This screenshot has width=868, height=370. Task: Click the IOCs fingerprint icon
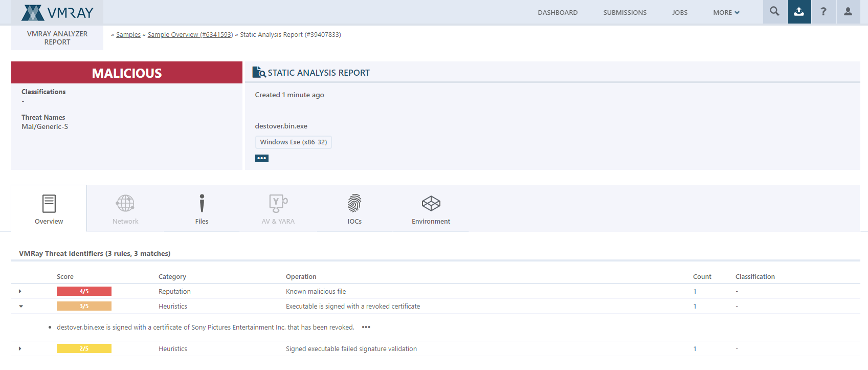tap(354, 203)
